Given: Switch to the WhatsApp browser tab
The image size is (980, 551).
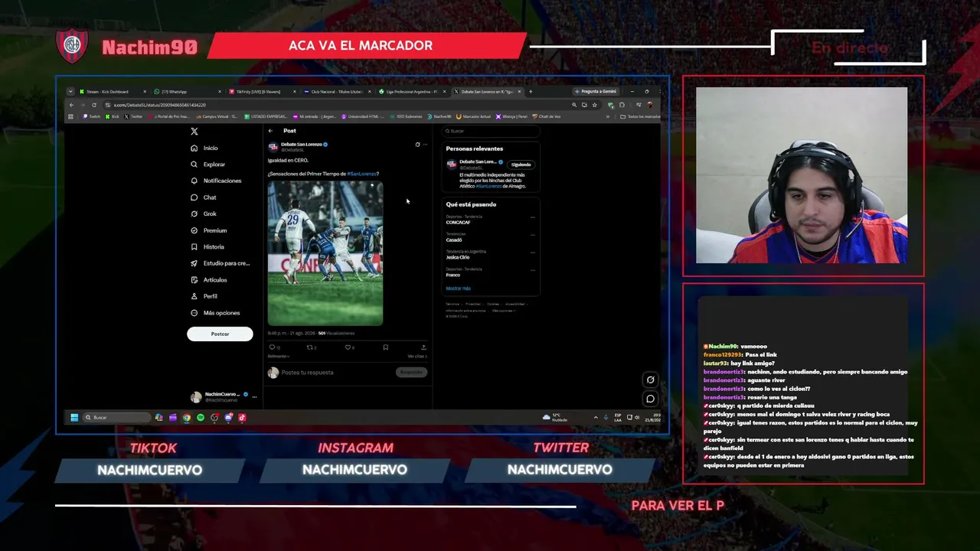Looking at the screenshot, I should pos(187,92).
